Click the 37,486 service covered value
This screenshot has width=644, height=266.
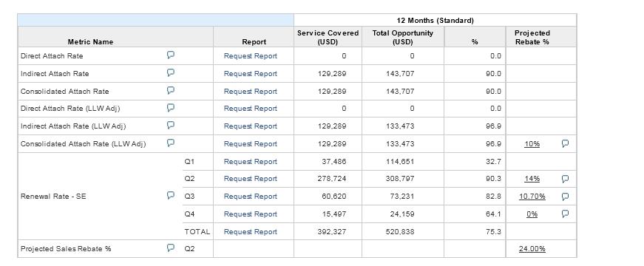point(333,161)
